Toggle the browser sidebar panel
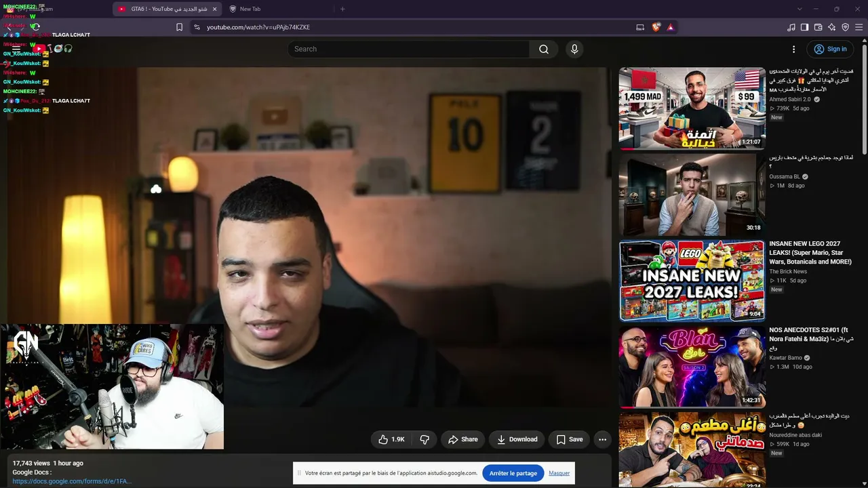This screenshot has height=488, width=868. (x=805, y=27)
